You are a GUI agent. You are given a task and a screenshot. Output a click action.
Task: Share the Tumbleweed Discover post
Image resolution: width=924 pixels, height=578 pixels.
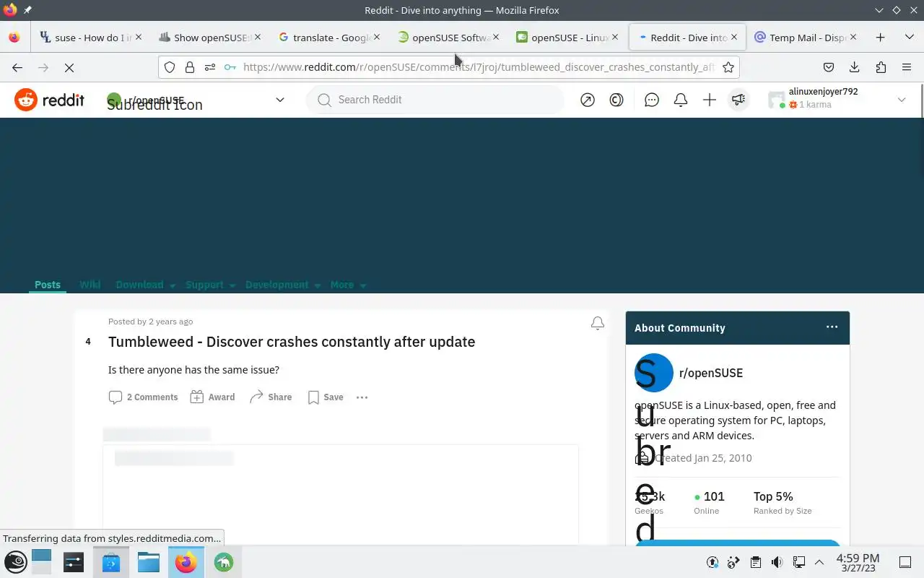(x=271, y=397)
